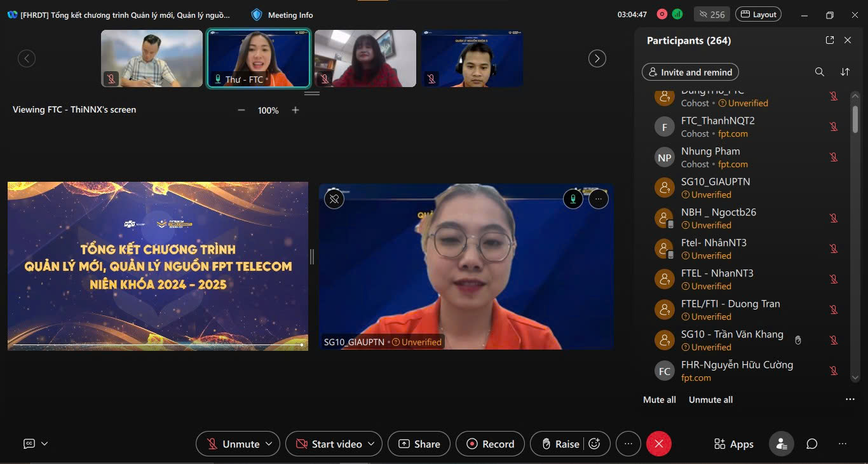Zoom in shared screen with plus
This screenshot has width=868, height=464.
point(295,110)
